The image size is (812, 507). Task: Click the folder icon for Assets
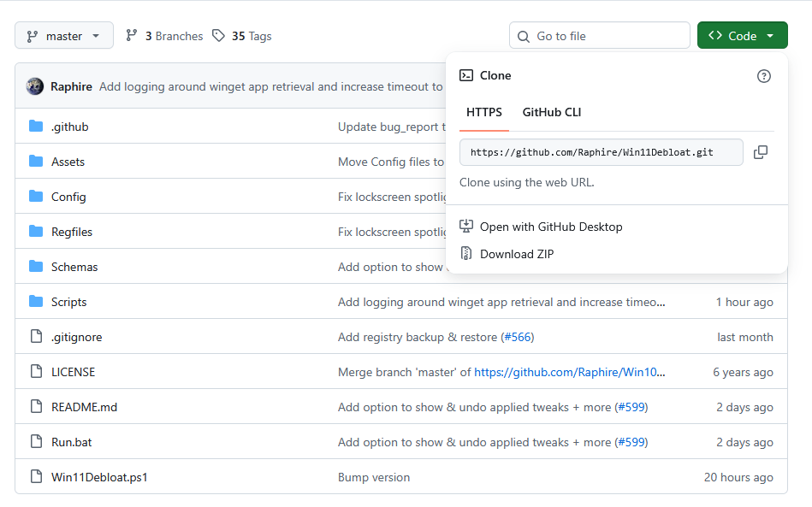36,162
